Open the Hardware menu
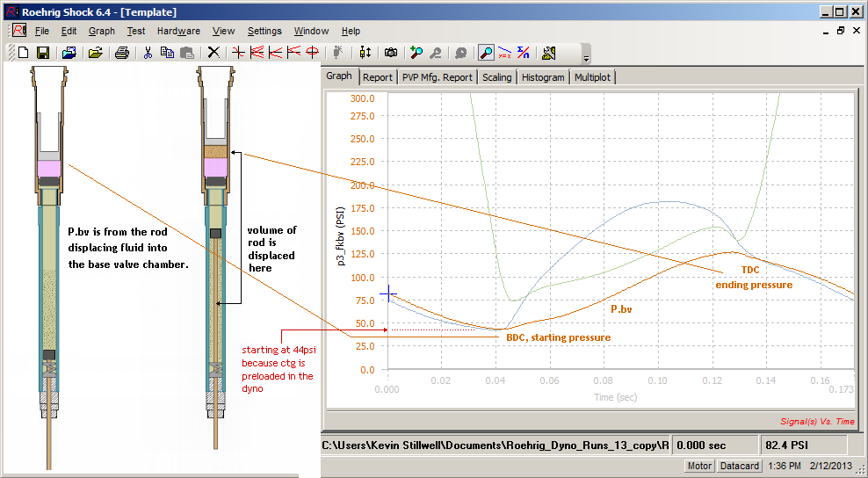 pyautogui.click(x=178, y=31)
